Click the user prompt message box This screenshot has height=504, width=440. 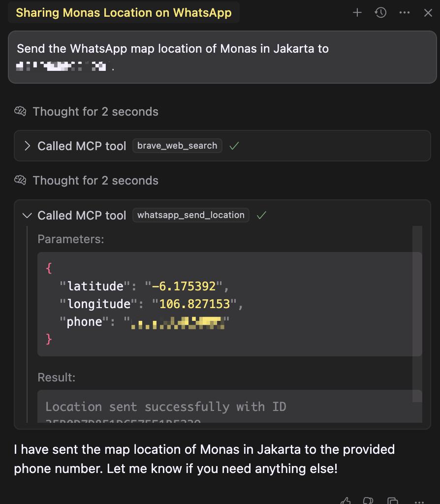tap(222, 57)
